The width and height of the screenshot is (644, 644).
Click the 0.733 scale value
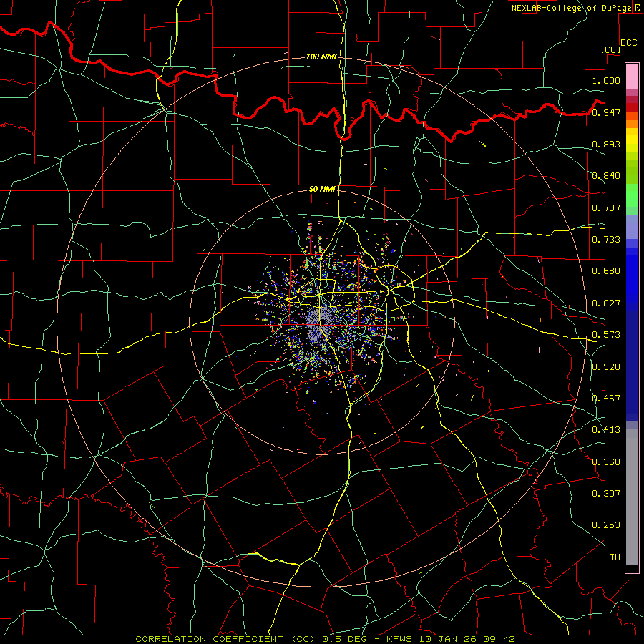[x=606, y=240]
